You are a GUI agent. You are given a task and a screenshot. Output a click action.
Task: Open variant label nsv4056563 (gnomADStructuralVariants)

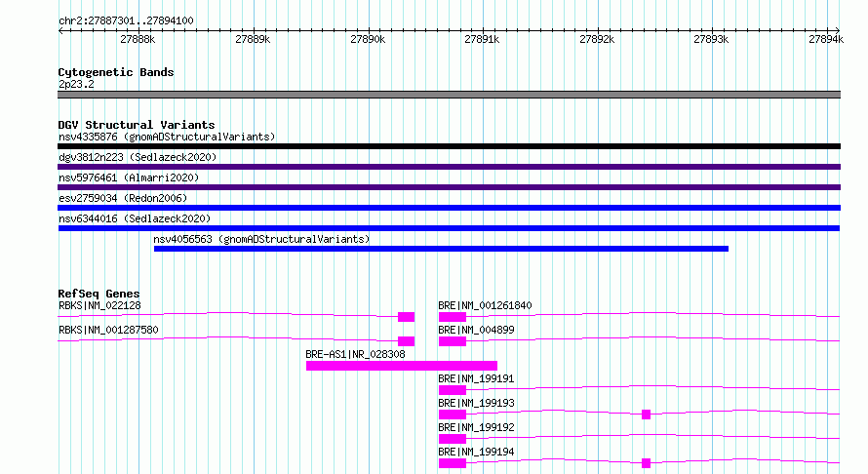pyautogui.click(x=261, y=239)
